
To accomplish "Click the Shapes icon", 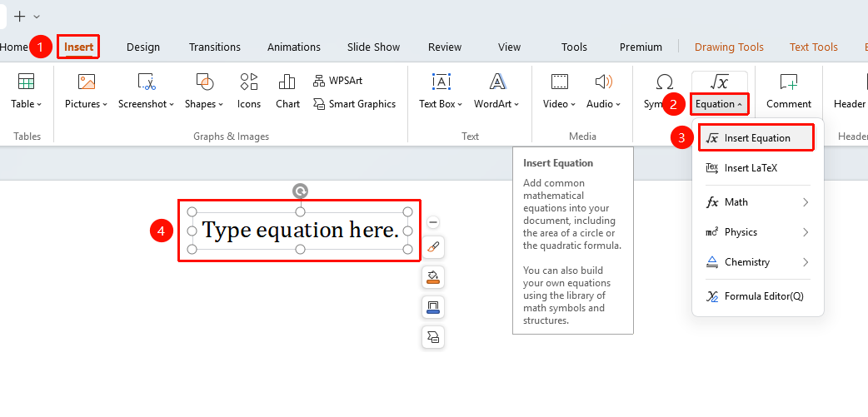I will [x=204, y=82].
